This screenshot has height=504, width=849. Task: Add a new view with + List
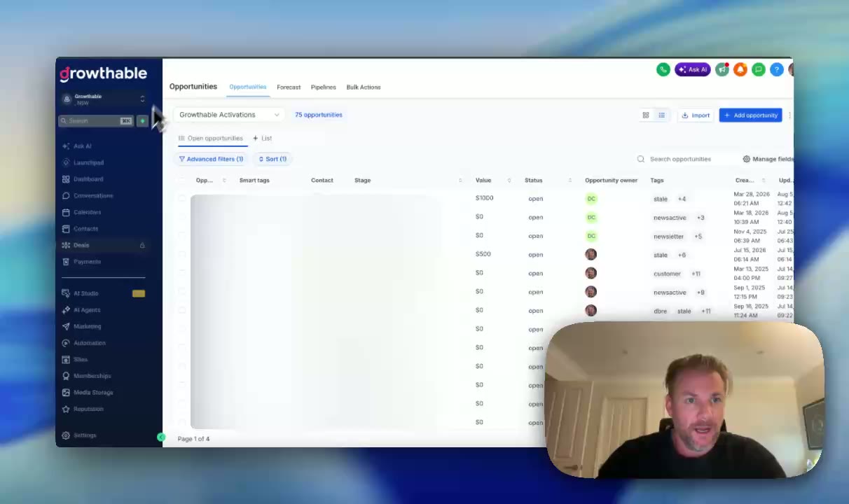point(263,139)
